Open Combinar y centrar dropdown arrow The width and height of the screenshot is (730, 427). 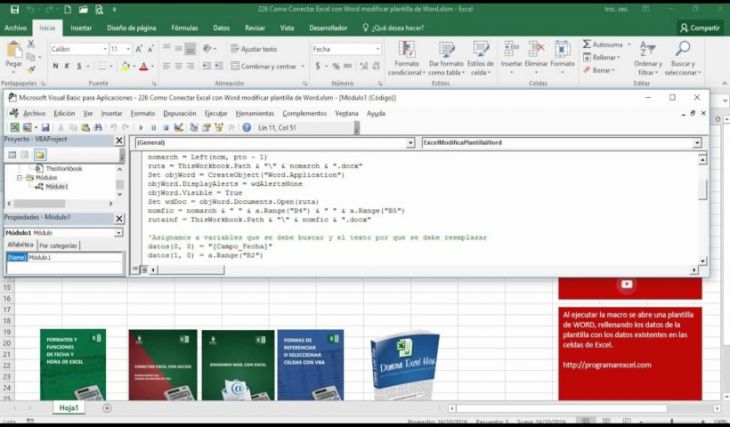[303, 66]
